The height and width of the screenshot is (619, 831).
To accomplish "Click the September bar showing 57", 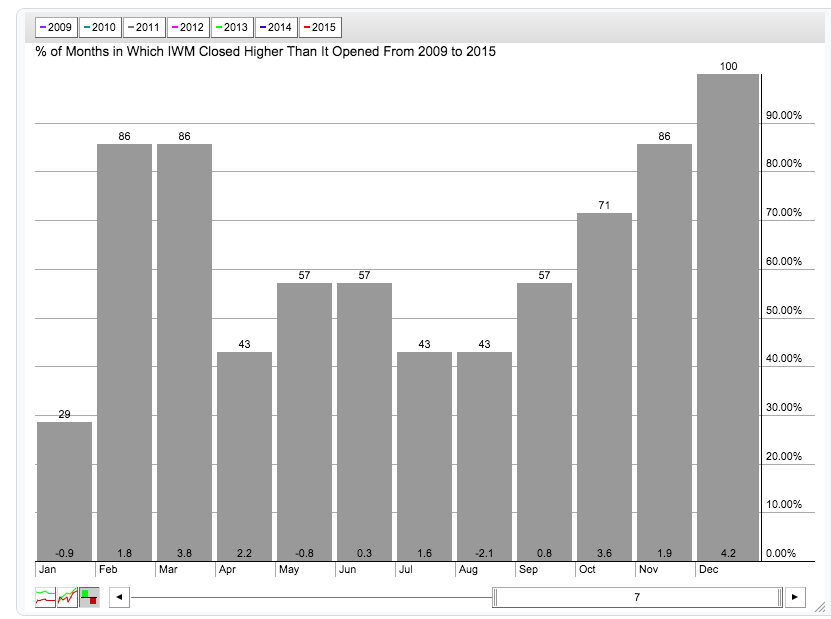I will point(544,422).
